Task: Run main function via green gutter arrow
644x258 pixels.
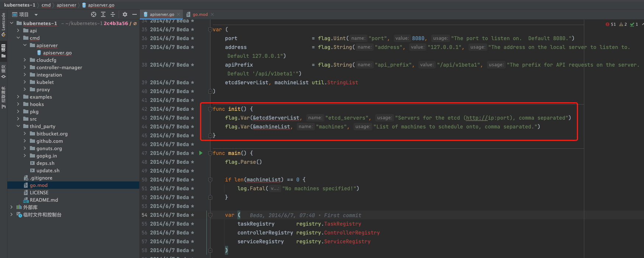Action: click(x=201, y=153)
